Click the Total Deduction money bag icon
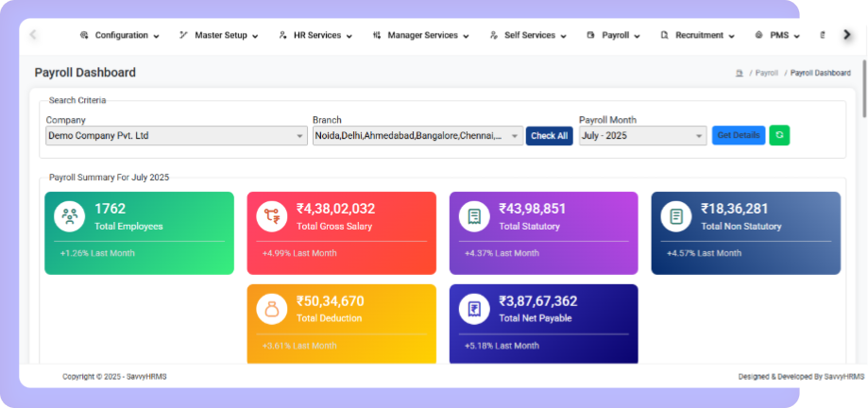The image size is (868, 408). coord(271,308)
